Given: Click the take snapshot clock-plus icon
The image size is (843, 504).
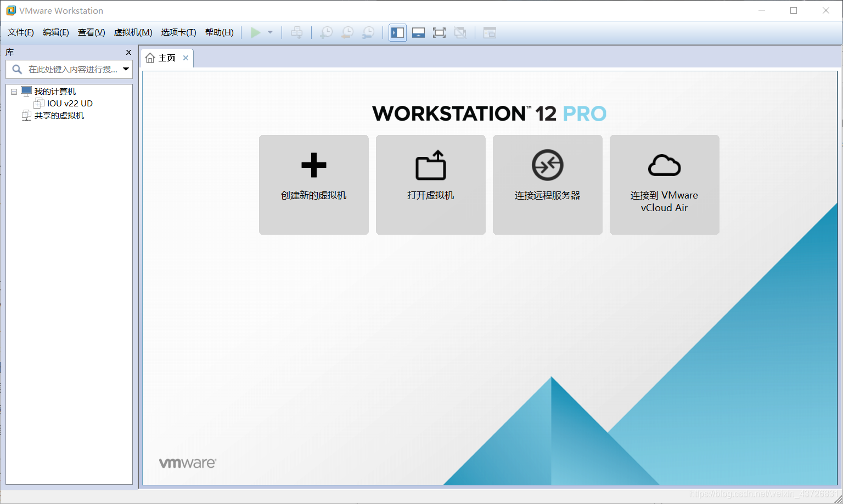Looking at the screenshot, I should (326, 32).
